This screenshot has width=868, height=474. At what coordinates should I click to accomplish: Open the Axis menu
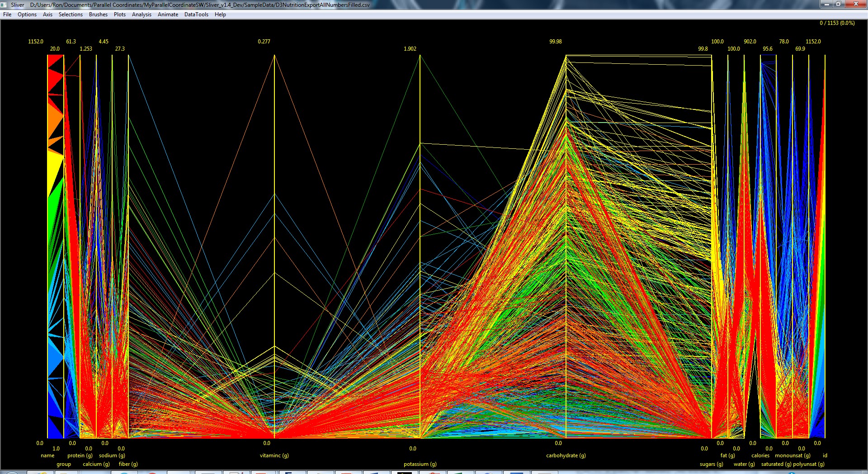click(x=47, y=14)
